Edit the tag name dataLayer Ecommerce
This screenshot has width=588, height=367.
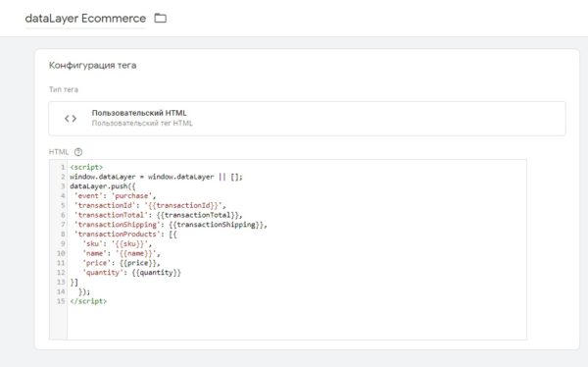pos(85,19)
